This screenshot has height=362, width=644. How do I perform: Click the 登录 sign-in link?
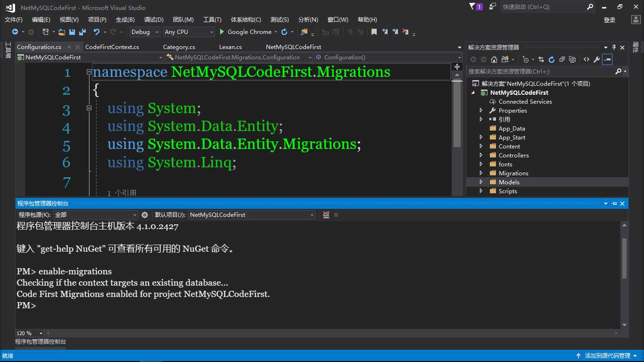610,20
